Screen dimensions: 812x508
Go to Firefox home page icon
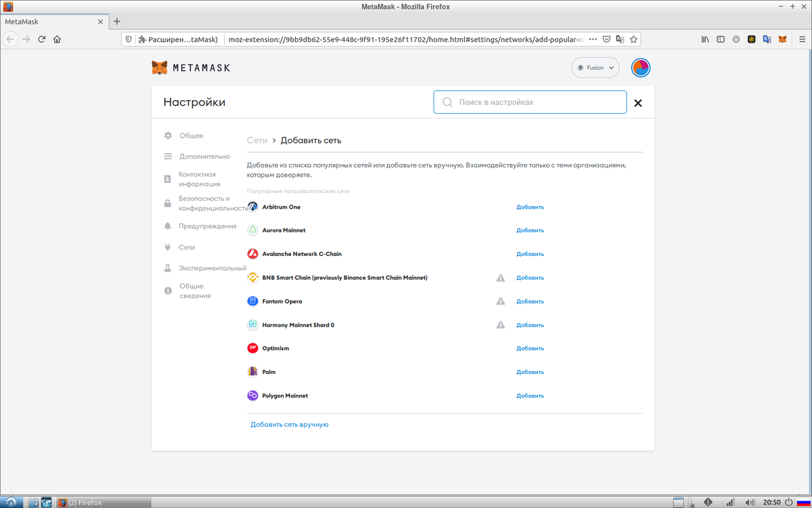[x=57, y=39]
